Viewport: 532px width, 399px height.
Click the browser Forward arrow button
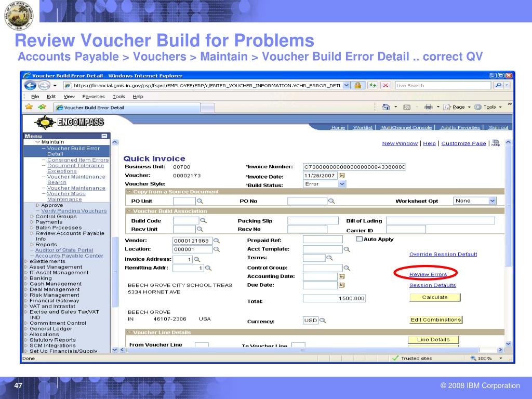pos(44,86)
